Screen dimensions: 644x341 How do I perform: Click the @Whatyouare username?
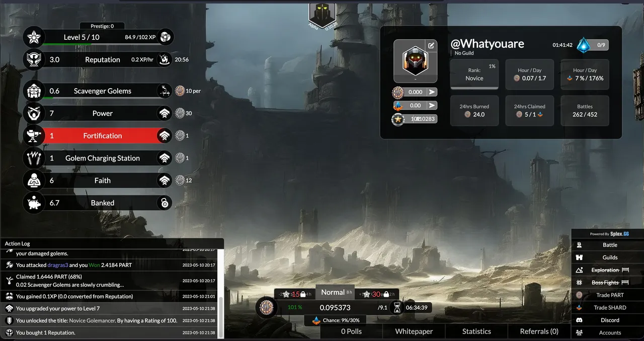point(488,44)
